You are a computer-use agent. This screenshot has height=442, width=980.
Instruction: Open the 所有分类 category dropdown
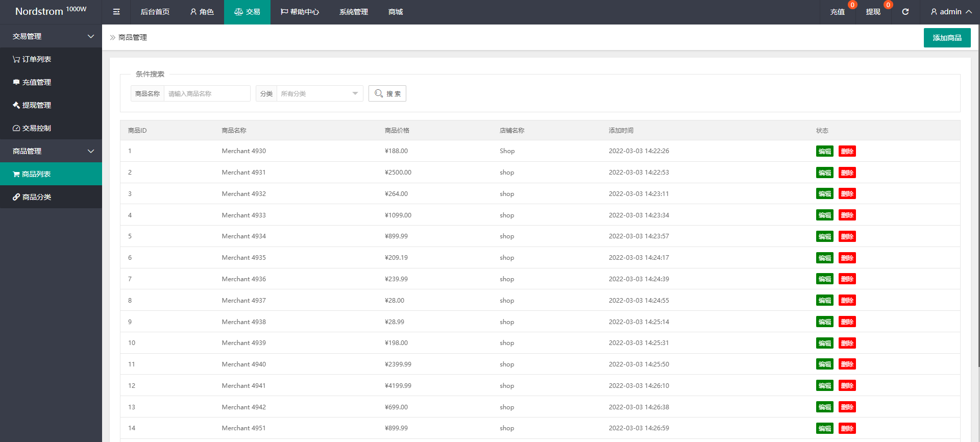point(319,93)
